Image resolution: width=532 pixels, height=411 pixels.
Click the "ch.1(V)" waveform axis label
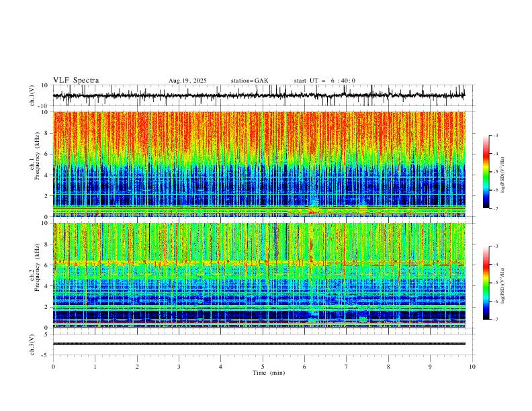pos(32,95)
